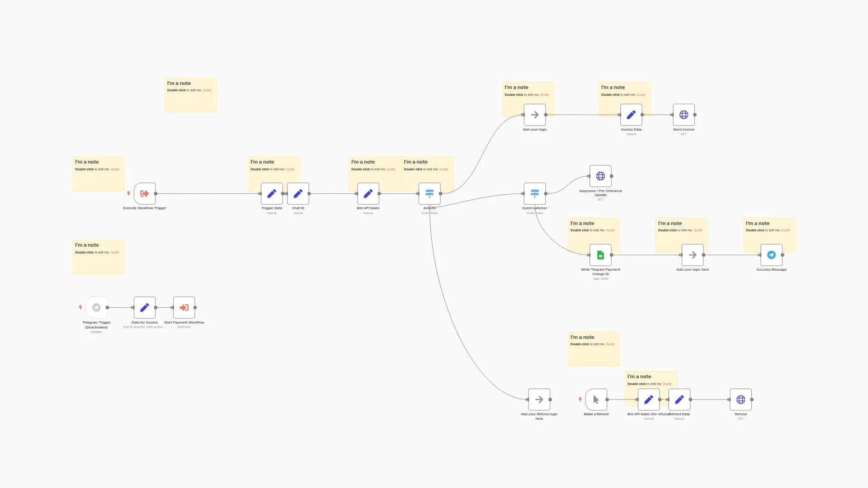Open Guide link in note behind Trigger Data
Viewport: 868px width, 488px height.
(290, 169)
